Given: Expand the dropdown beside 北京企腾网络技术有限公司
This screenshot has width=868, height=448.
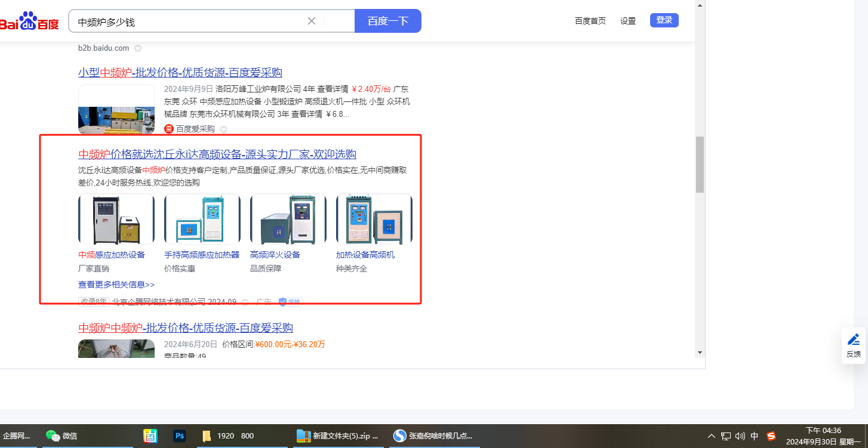Looking at the screenshot, I should (x=245, y=302).
